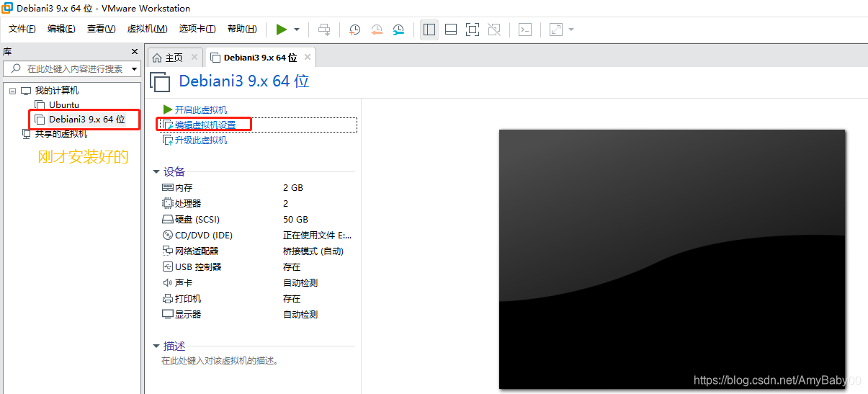Viewport: 868px width, 394px height.
Task: Click the 升级此虚拟机 link
Action: pyautogui.click(x=201, y=140)
